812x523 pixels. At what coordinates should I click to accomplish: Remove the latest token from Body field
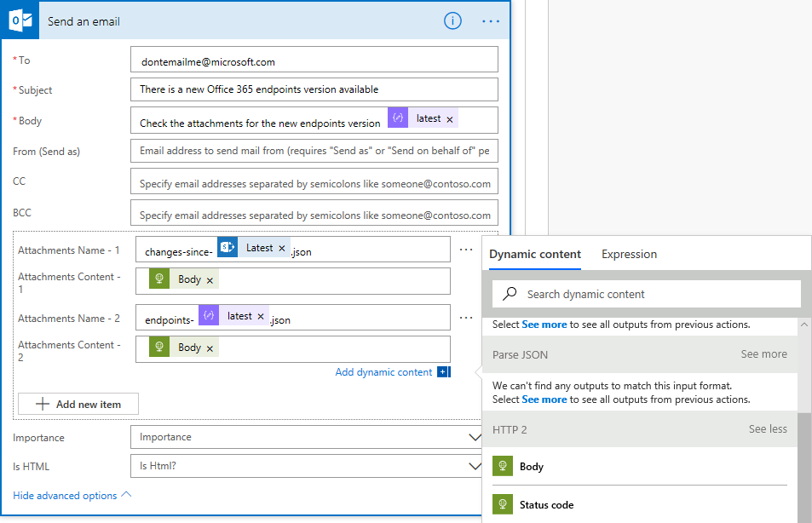tap(450, 119)
